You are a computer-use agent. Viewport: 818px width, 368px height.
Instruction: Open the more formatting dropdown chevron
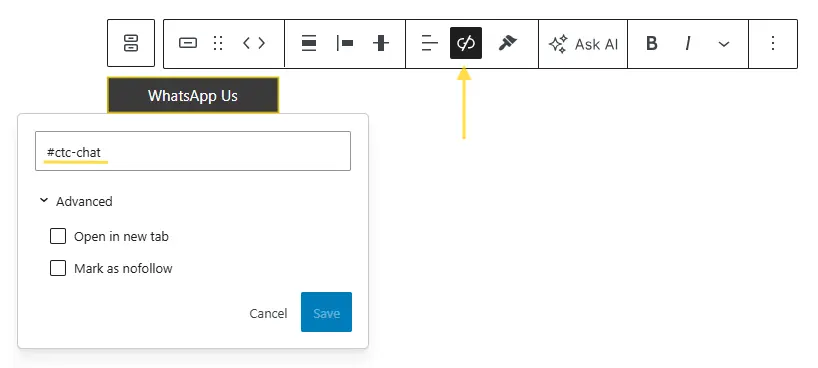click(x=724, y=44)
